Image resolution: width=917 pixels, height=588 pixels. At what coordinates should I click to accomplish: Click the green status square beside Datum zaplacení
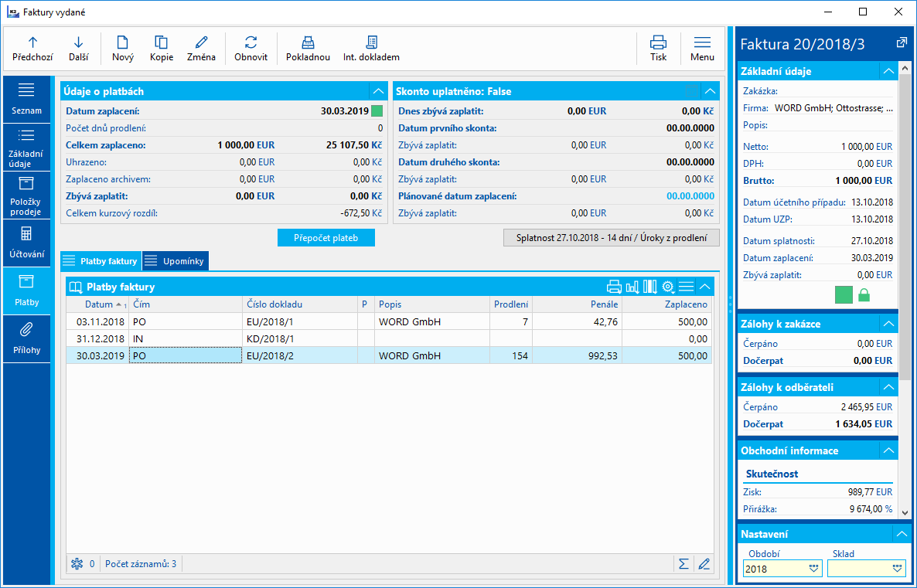pos(377,110)
